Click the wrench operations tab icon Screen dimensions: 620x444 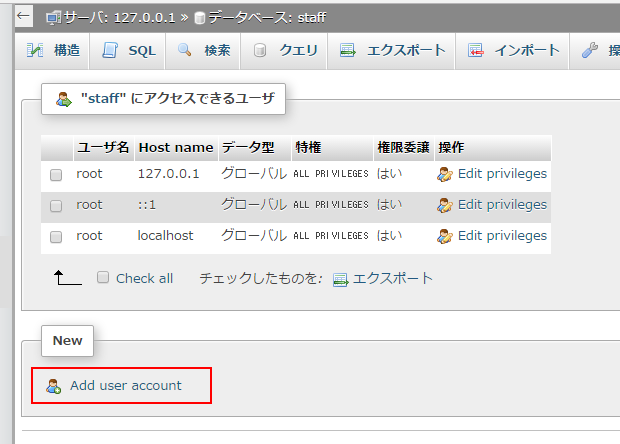(590, 51)
